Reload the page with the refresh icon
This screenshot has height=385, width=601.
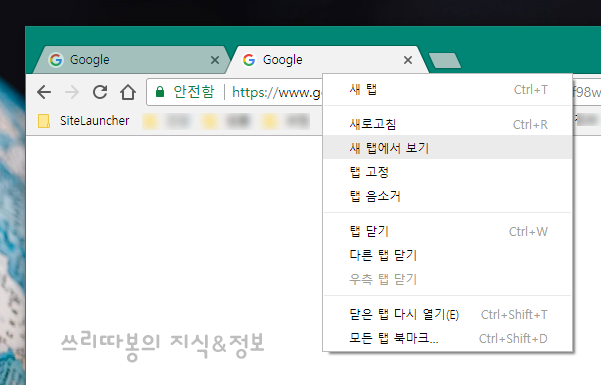[100, 92]
